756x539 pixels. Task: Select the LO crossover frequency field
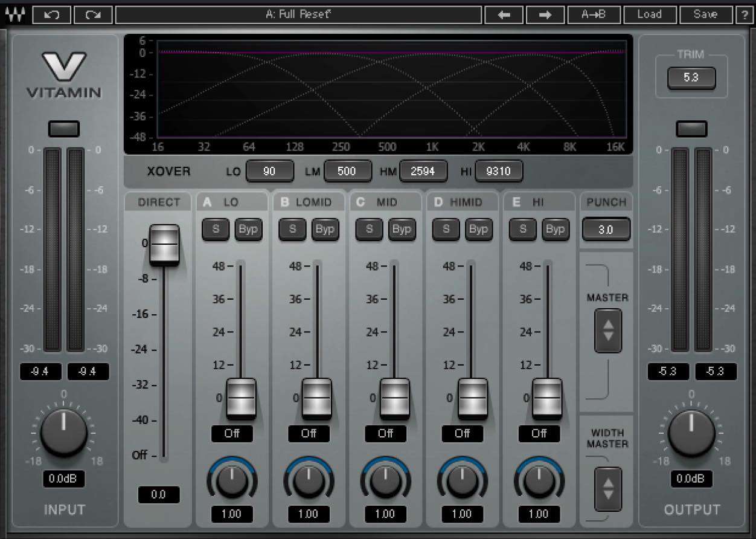269,172
